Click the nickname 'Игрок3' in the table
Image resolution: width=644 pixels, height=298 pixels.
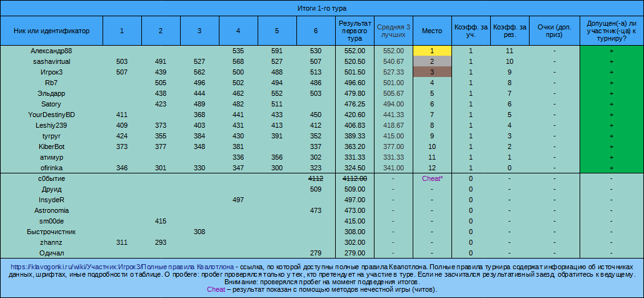click(52, 73)
